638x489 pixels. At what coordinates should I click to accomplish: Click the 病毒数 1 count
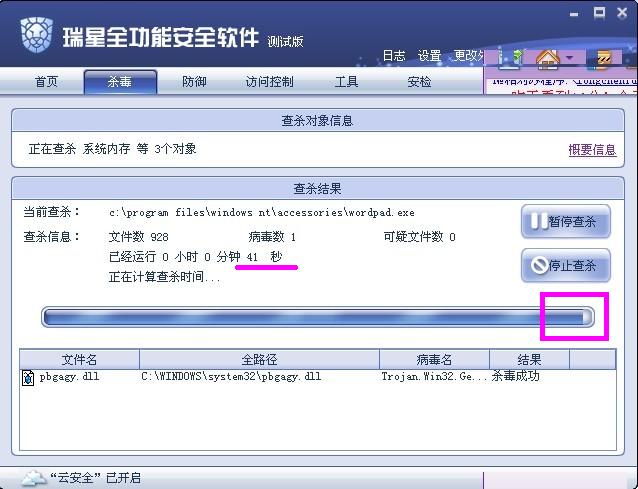pyautogui.click(x=272, y=237)
